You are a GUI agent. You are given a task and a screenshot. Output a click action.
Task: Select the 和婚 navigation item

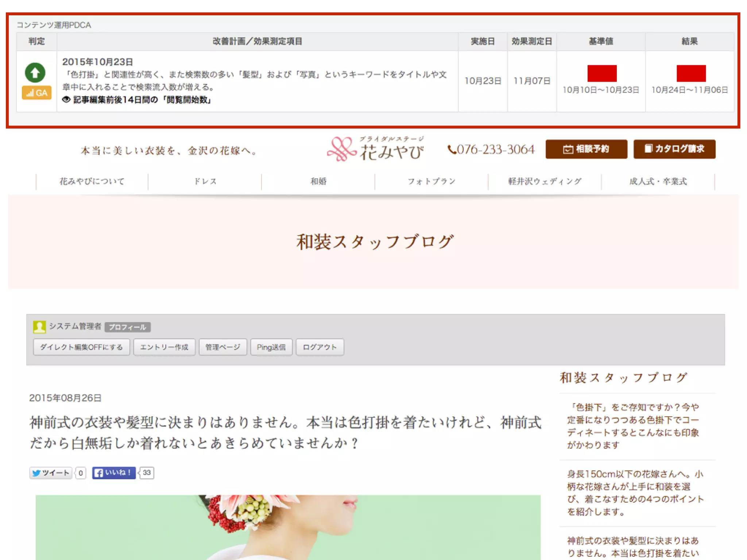(x=318, y=182)
